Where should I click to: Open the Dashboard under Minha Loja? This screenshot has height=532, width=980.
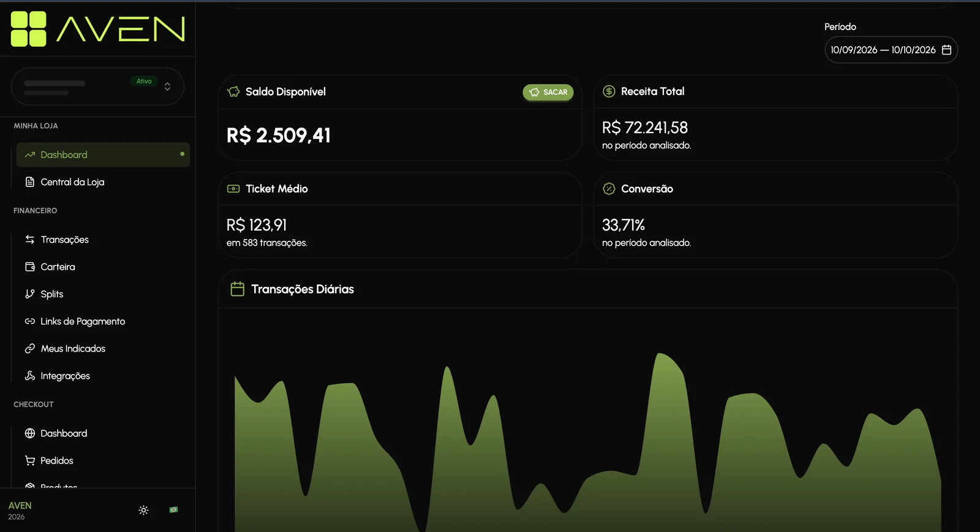[x=103, y=154]
